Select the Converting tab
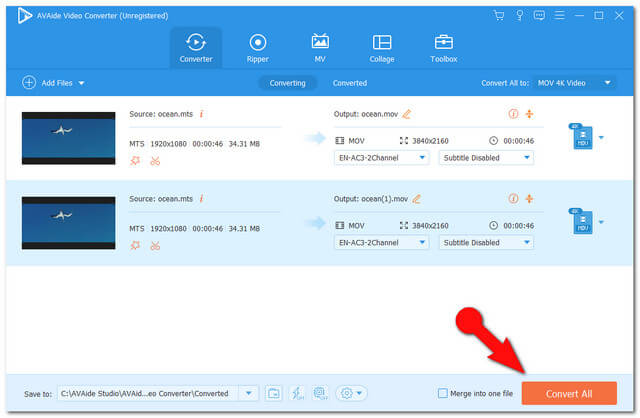The image size is (640, 418). tap(287, 83)
